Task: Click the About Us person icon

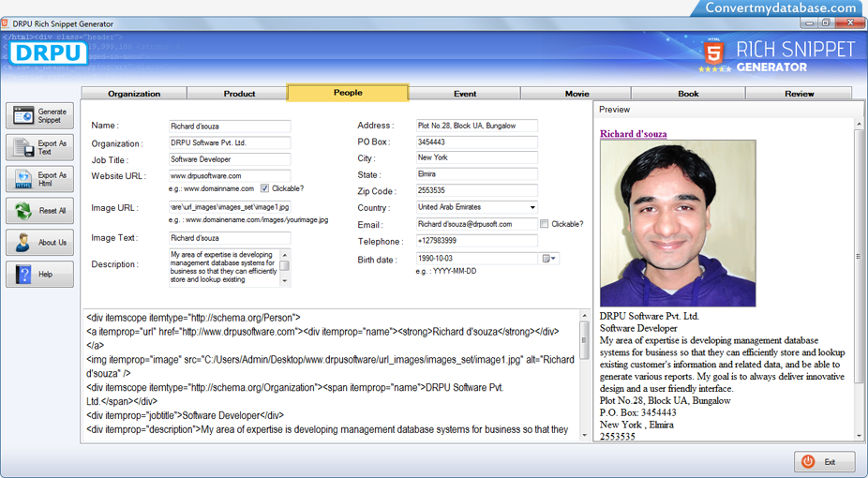Action: click(23, 243)
